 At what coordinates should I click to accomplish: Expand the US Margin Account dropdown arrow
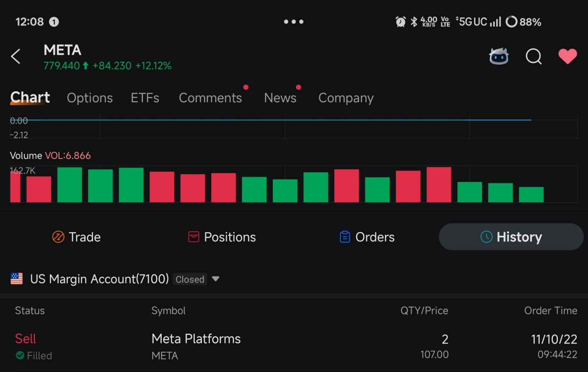(216, 279)
